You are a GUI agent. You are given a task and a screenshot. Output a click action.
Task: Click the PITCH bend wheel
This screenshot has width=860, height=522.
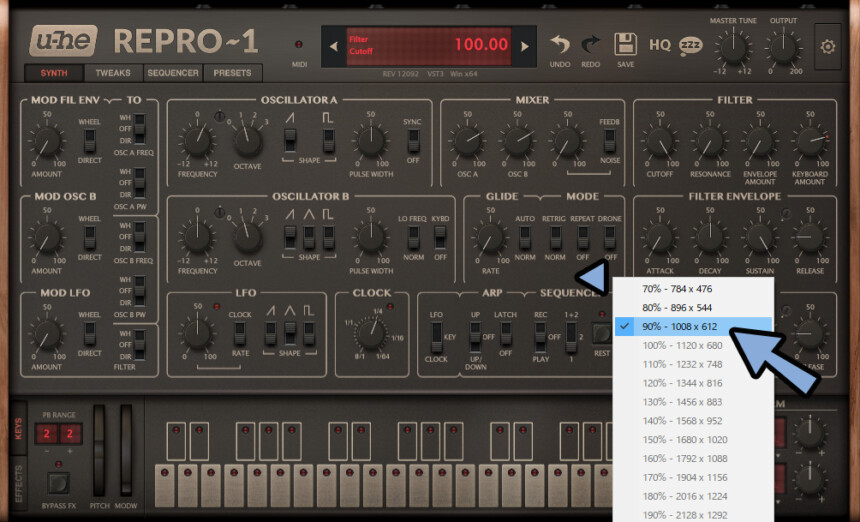99,451
